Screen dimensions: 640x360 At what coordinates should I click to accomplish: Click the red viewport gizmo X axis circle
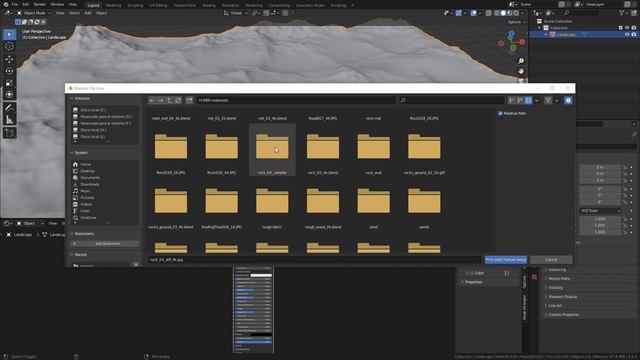point(522,42)
